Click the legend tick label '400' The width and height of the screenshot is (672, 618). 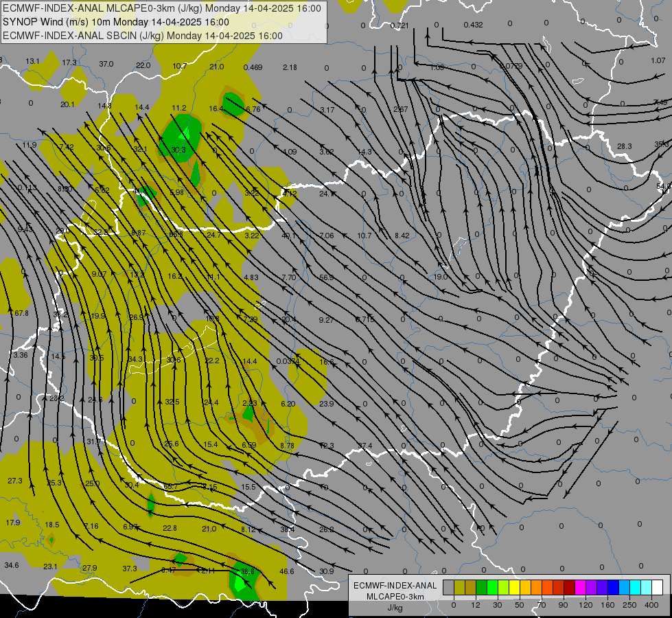(x=651, y=605)
